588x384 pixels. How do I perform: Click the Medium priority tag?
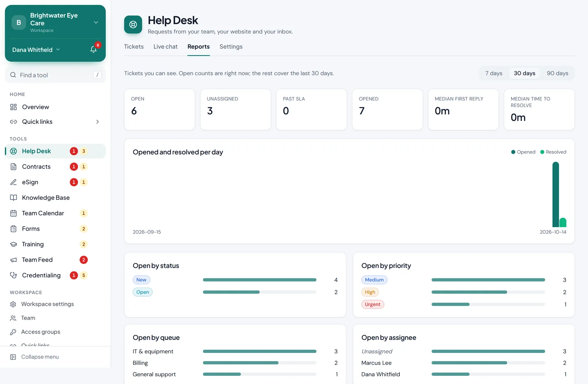point(374,280)
